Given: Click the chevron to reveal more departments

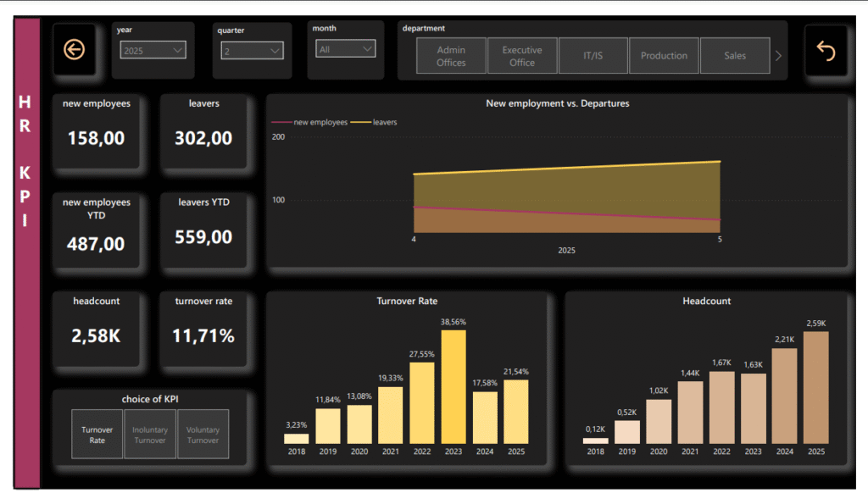Looking at the screenshot, I should point(777,54).
